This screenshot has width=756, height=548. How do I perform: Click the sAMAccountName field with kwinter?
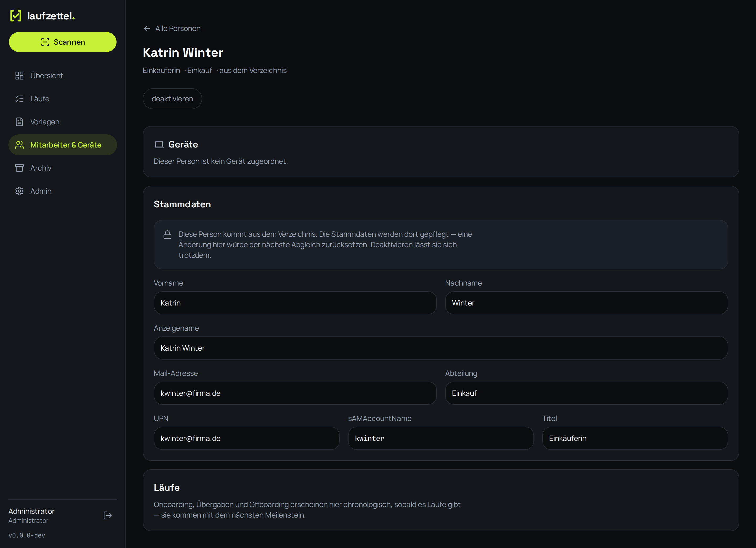(x=441, y=438)
